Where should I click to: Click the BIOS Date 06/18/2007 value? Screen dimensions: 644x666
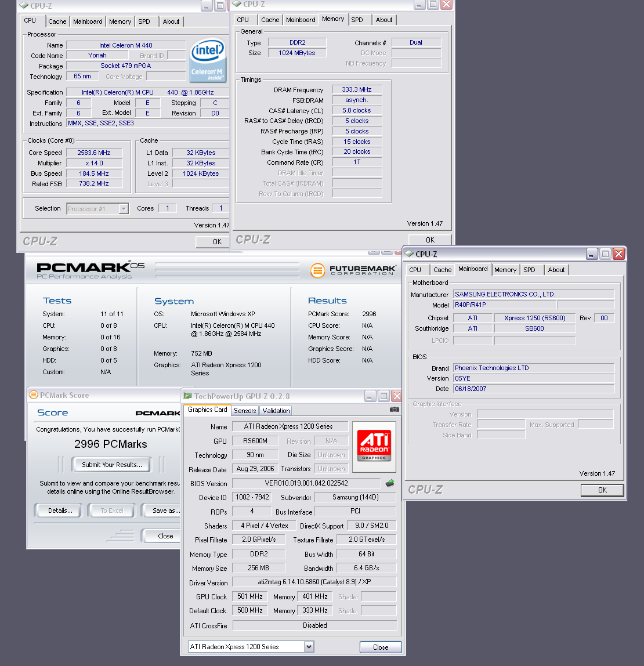(534, 389)
